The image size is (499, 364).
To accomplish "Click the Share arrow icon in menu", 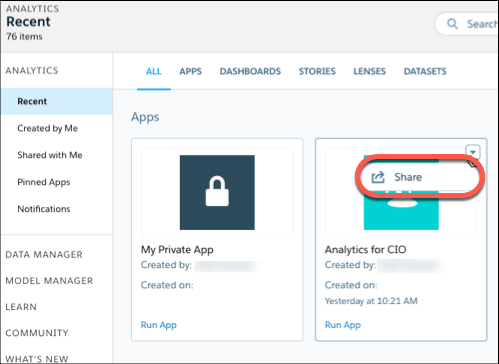I will 378,177.
